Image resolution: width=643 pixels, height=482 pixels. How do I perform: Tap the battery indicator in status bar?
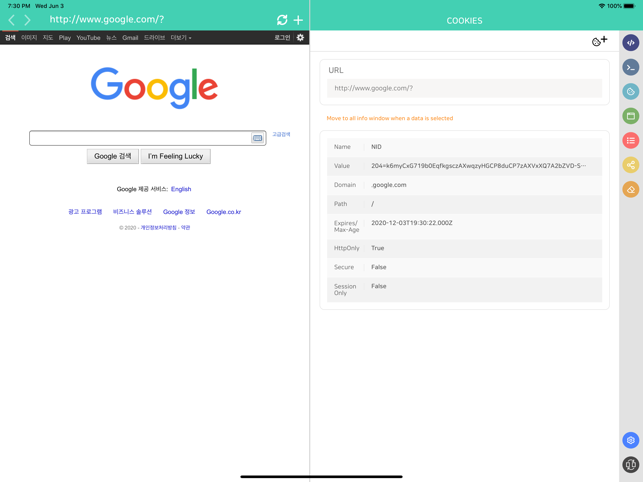coord(629,6)
